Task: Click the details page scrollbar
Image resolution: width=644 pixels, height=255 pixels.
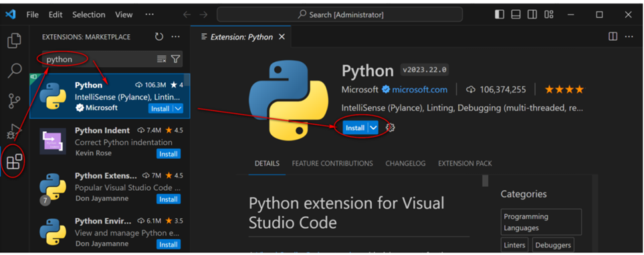Action: pos(485,181)
